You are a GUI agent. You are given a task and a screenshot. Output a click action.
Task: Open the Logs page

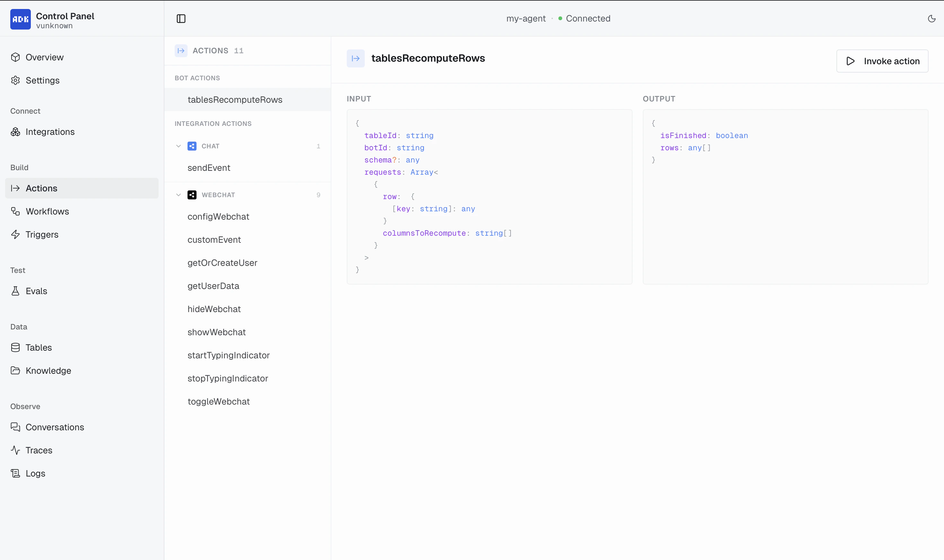pos(35,473)
